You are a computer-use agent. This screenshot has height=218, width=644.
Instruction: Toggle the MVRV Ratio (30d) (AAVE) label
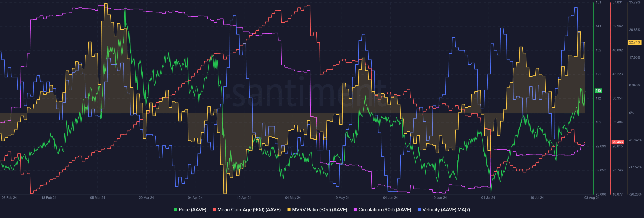point(319,210)
